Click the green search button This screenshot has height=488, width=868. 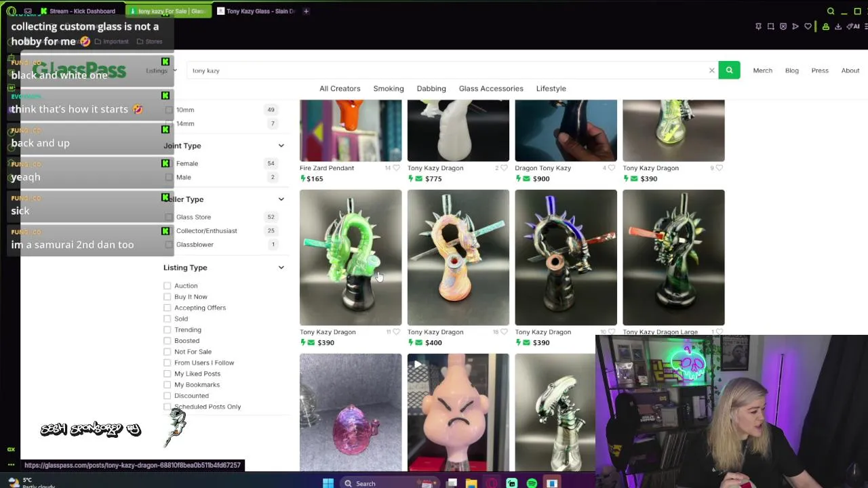(729, 70)
